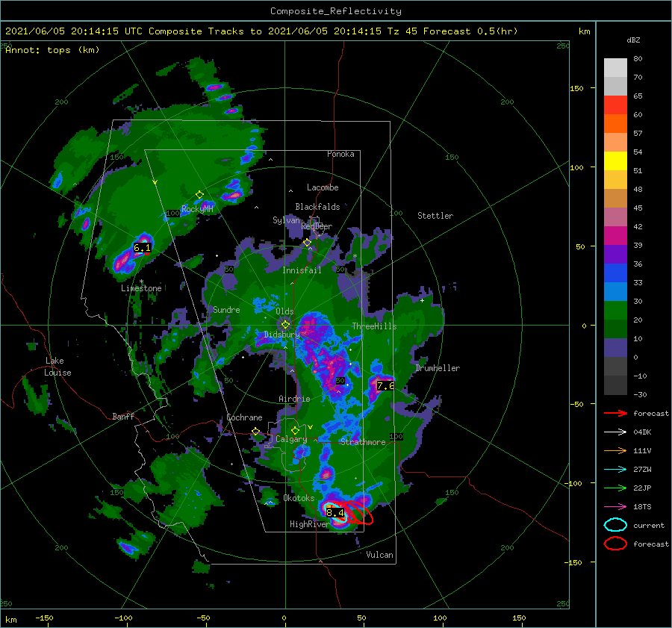Click the red forecast ellipses east of HighRiver
The image size is (672, 628).
[x=358, y=512]
